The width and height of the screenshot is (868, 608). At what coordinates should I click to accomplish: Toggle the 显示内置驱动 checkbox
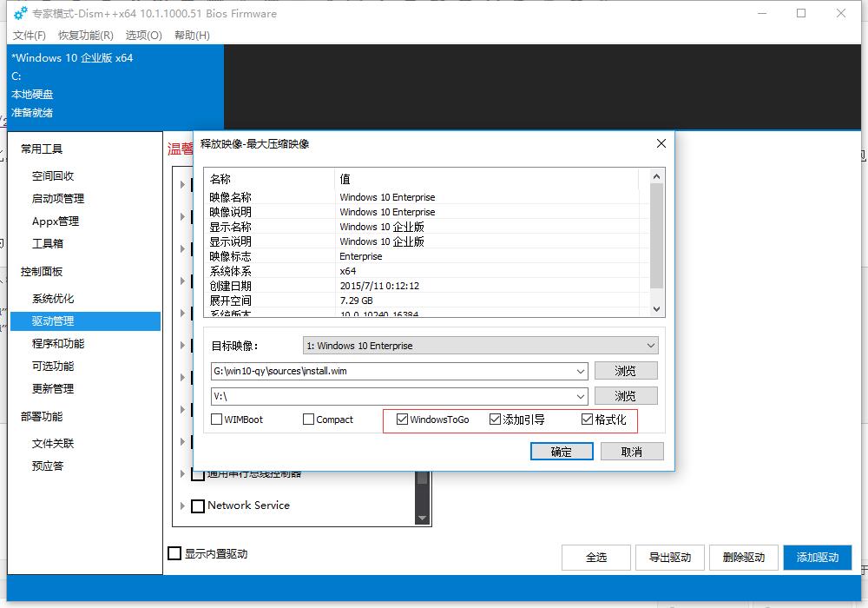(174, 553)
